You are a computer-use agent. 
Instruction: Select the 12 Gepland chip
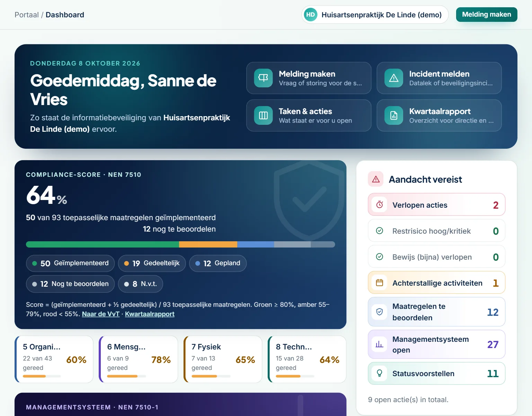pos(218,263)
